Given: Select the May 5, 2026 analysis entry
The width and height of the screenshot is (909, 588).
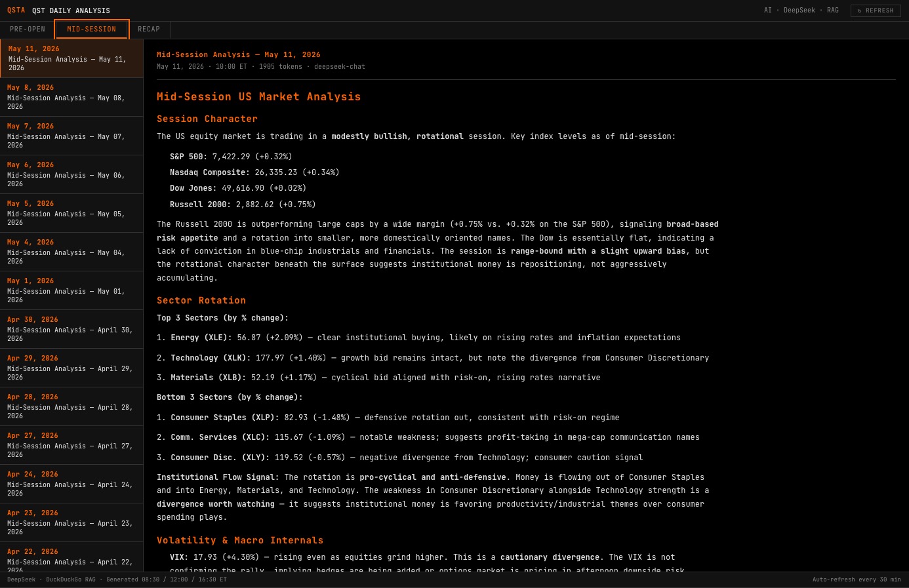Looking at the screenshot, I should coord(71,213).
